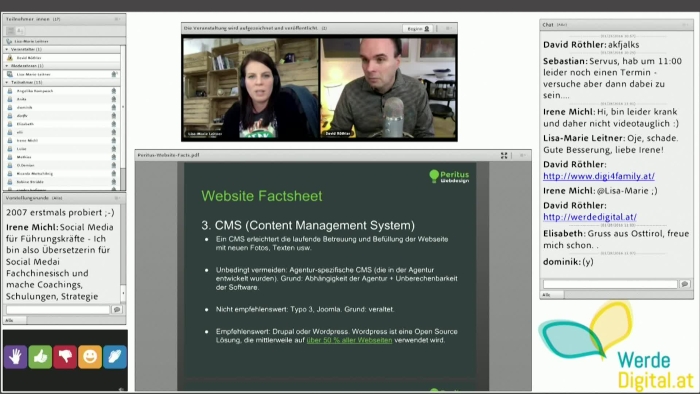Focus the Chat message input field
700x394 pixels.
[610, 284]
